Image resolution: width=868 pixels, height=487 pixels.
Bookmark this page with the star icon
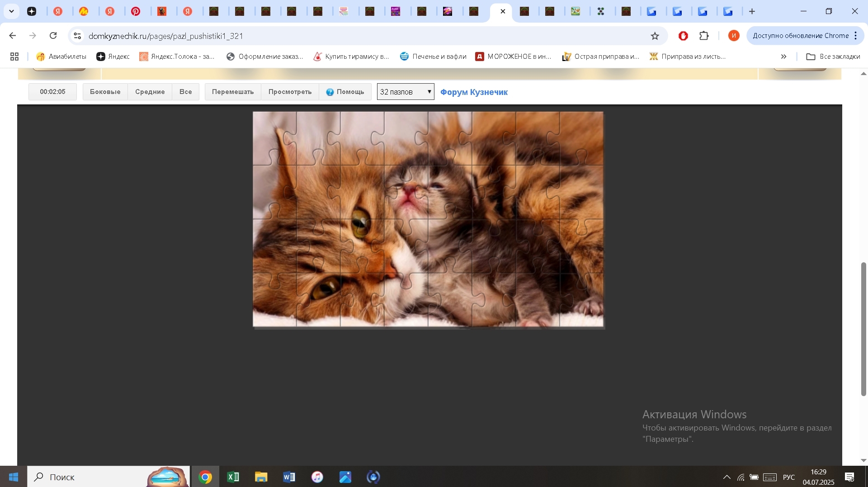tap(655, 36)
